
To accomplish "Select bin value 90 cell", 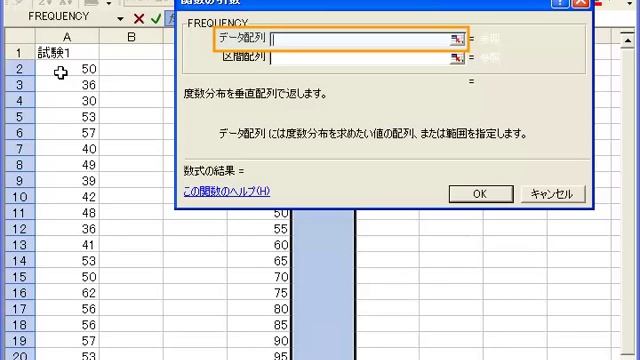I will coord(259,341).
